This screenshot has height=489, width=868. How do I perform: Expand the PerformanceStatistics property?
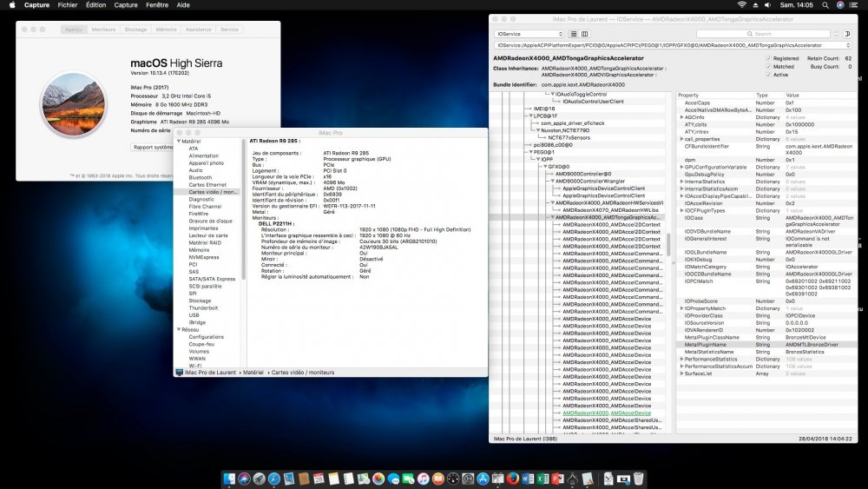point(681,359)
